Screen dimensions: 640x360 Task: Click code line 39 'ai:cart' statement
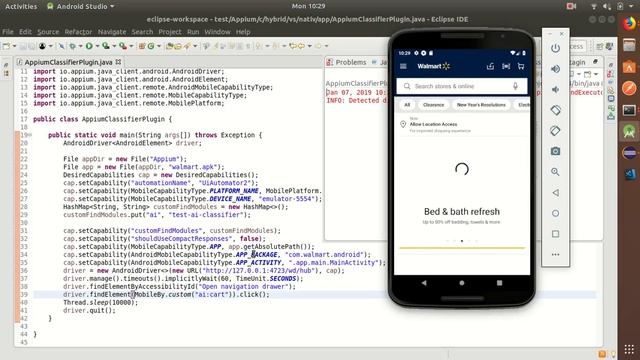166,295
